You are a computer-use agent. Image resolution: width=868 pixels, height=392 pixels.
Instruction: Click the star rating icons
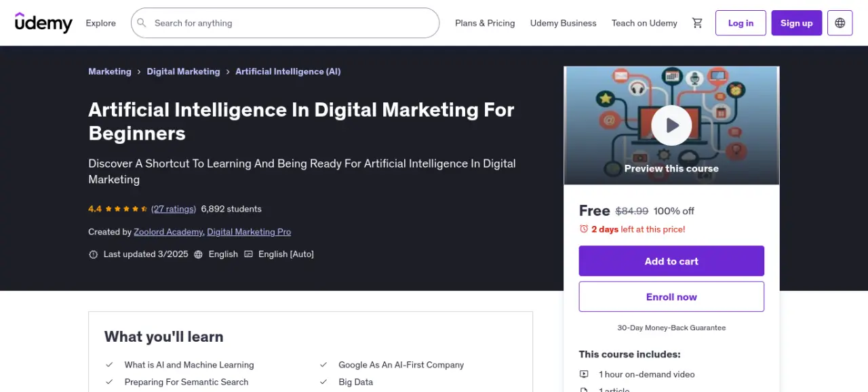pyautogui.click(x=126, y=209)
